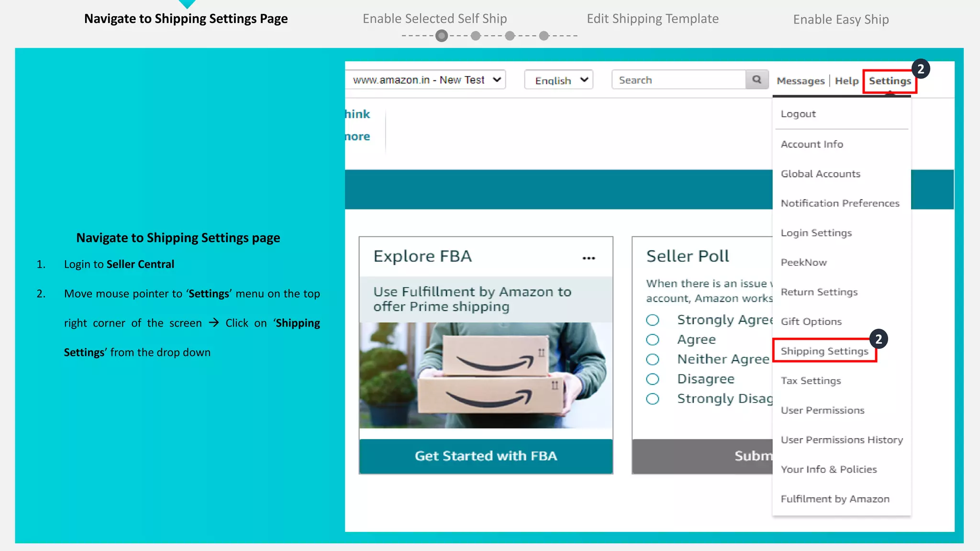
Task: Open Explore FBA three-dots menu
Action: click(x=589, y=258)
